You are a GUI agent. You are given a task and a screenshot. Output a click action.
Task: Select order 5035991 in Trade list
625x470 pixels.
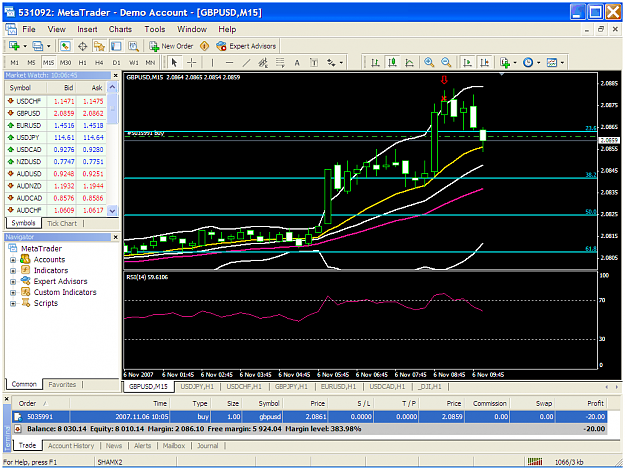click(309, 417)
